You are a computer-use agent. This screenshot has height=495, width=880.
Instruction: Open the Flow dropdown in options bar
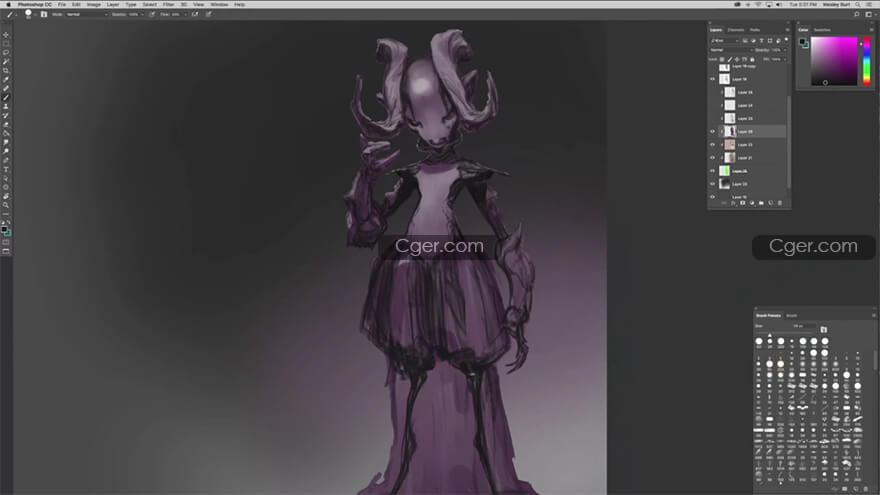(185, 15)
